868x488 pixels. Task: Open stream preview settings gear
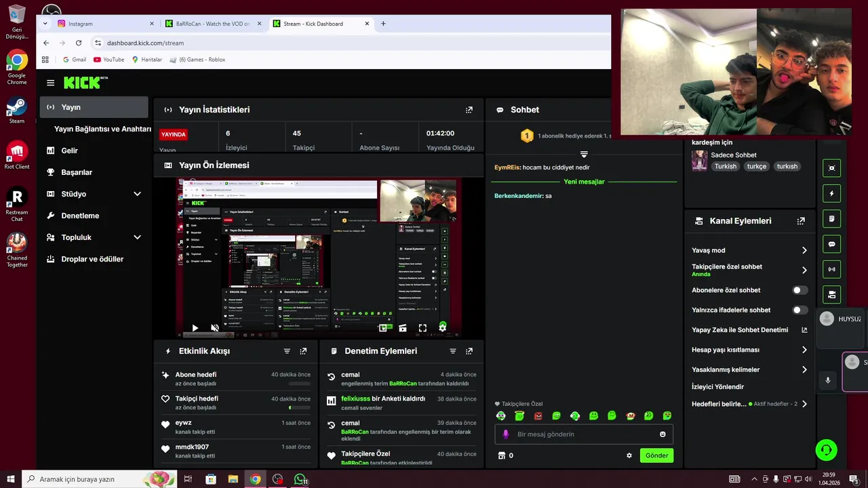point(443,327)
